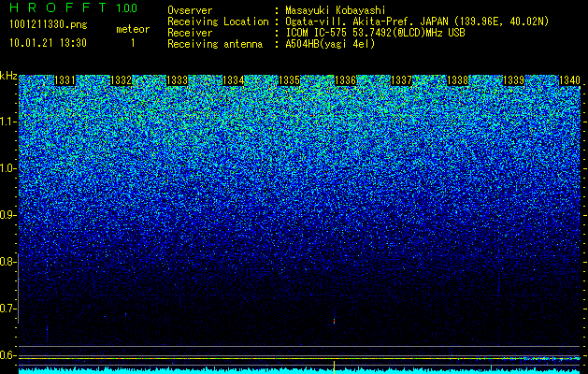Image resolution: width=588 pixels, height=374 pixels.
Task: Click the Ovserver label
Action: pos(190,10)
